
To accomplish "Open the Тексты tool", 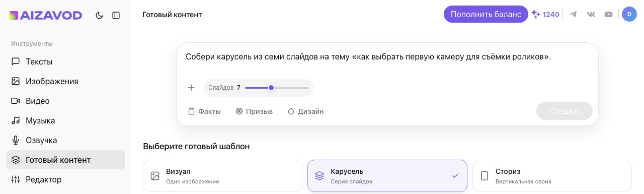I will 65,61.
